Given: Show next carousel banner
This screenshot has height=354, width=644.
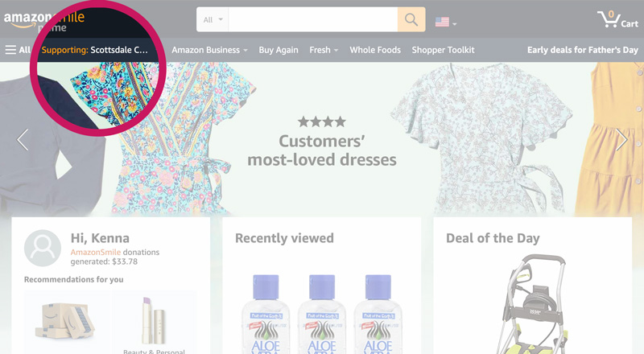Looking at the screenshot, I should (x=621, y=140).
